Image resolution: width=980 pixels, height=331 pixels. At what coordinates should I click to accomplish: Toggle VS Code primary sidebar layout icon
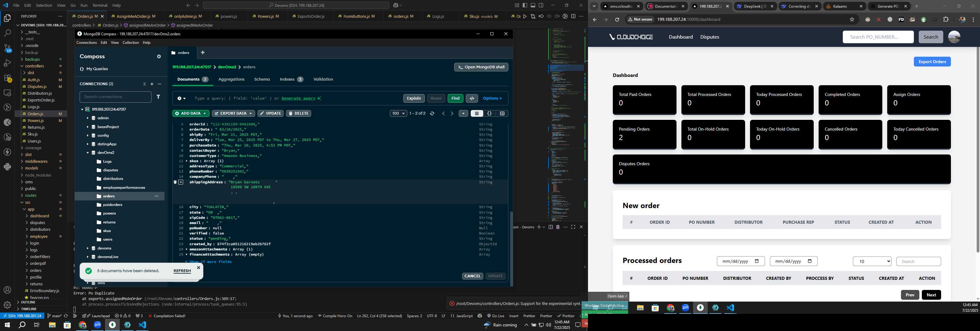pyautogui.click(x=525, y=5)
